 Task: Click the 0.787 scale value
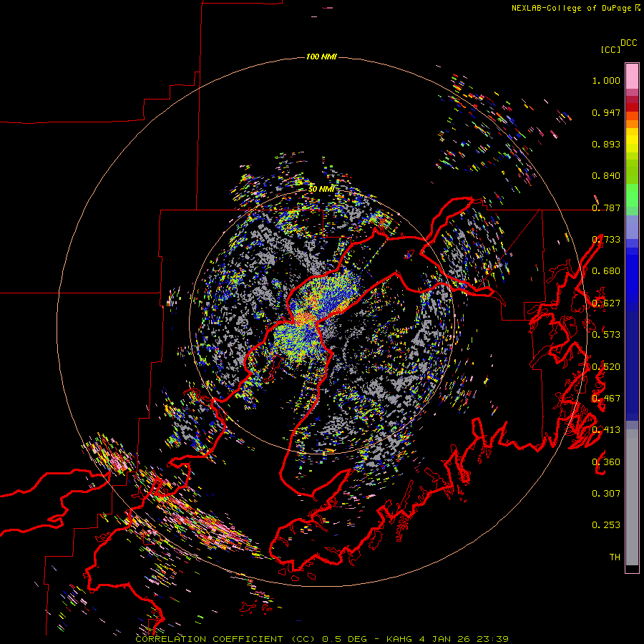(x=606, y=208)
